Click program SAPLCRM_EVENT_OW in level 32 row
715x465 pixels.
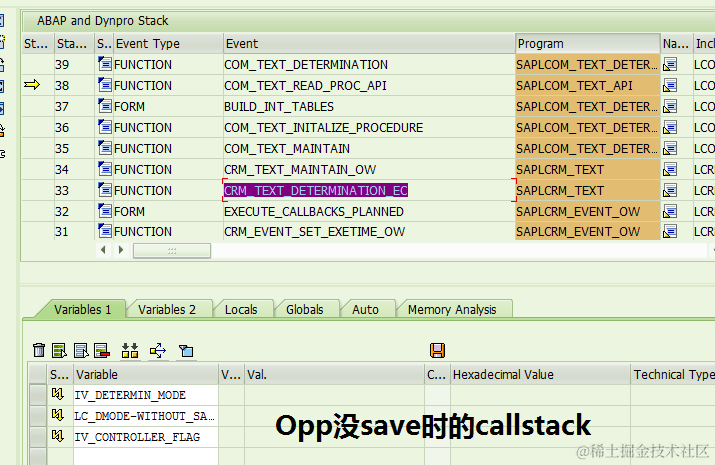588,211
